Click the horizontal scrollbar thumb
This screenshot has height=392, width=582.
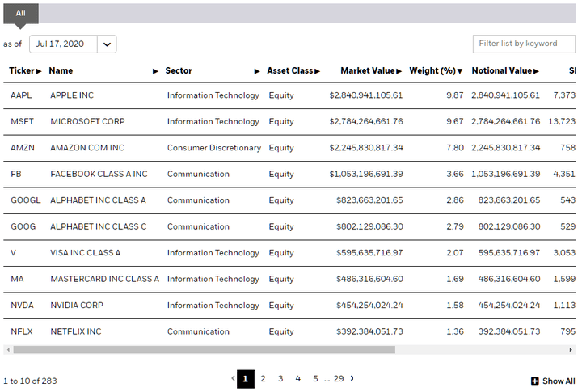[205, 350]
